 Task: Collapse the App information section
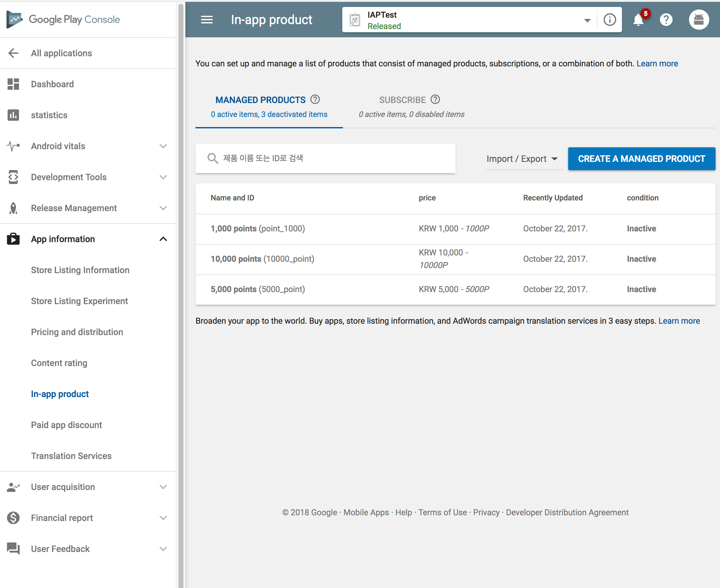tap(163, 239)
